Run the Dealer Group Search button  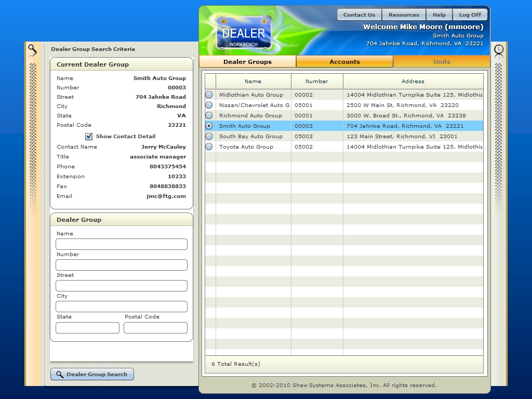pyautogui.click(x=92, y=374)
